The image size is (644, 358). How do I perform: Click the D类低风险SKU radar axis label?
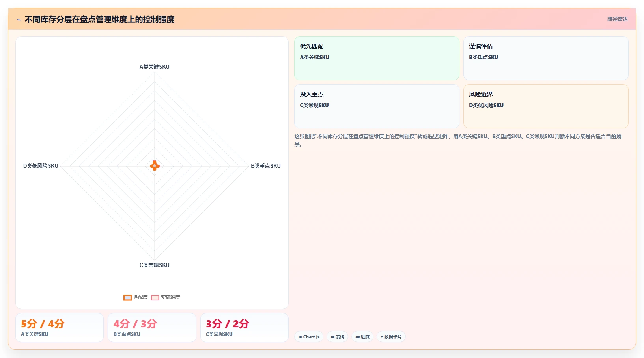tap(41, 166)
